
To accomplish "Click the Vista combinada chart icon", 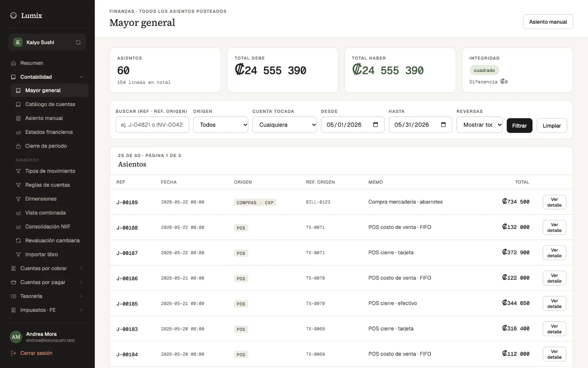I will click(18, 213).
